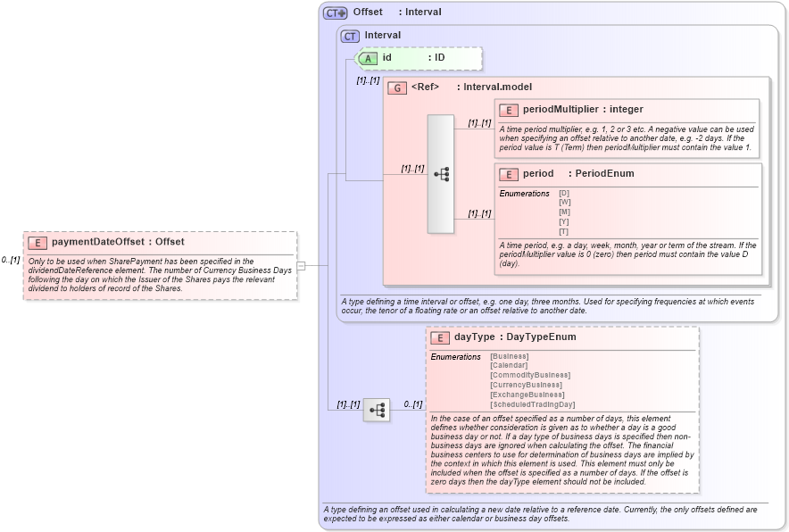789x532 pixels.
Task: Select the [Business] enumeration value
Action: pos(510,356)
